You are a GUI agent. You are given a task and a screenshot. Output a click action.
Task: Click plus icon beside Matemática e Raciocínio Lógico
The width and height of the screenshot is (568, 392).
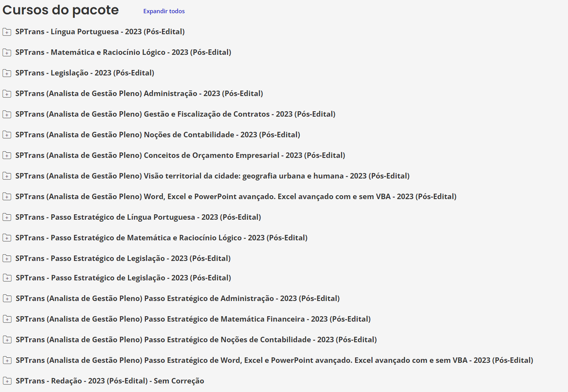pyautogui.click(x=7, y=52)
